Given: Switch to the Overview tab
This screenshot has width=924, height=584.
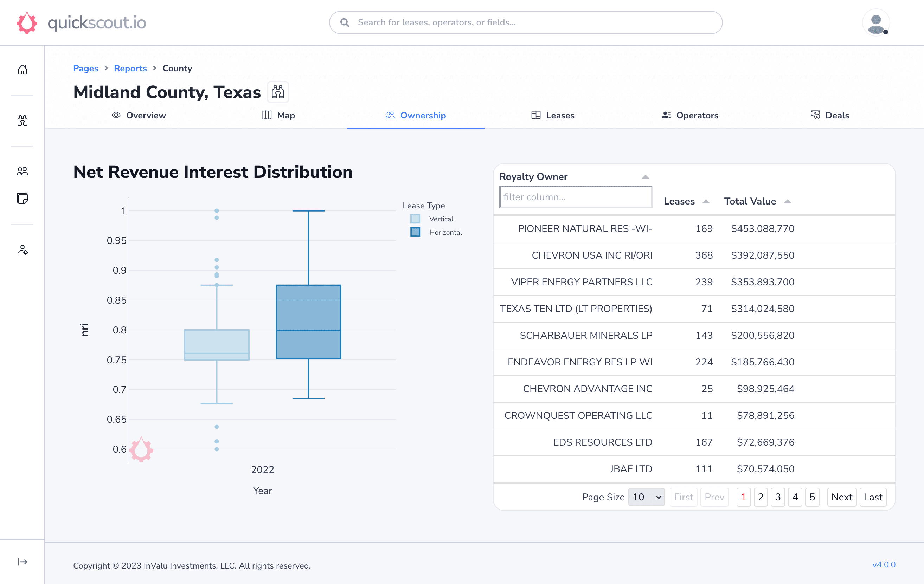Looking at the screenshot, I should pyautogui.click(x=139, y=115).
